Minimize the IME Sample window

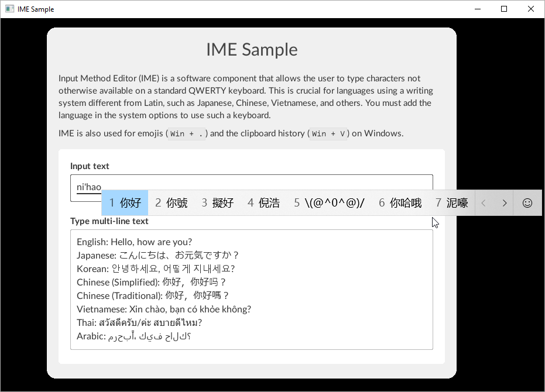(x=478, y=9)
